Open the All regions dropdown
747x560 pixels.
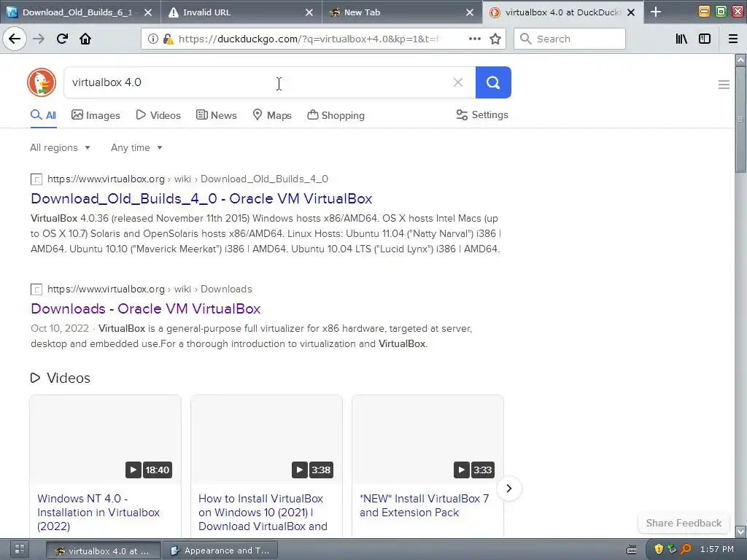coord(60,147)
